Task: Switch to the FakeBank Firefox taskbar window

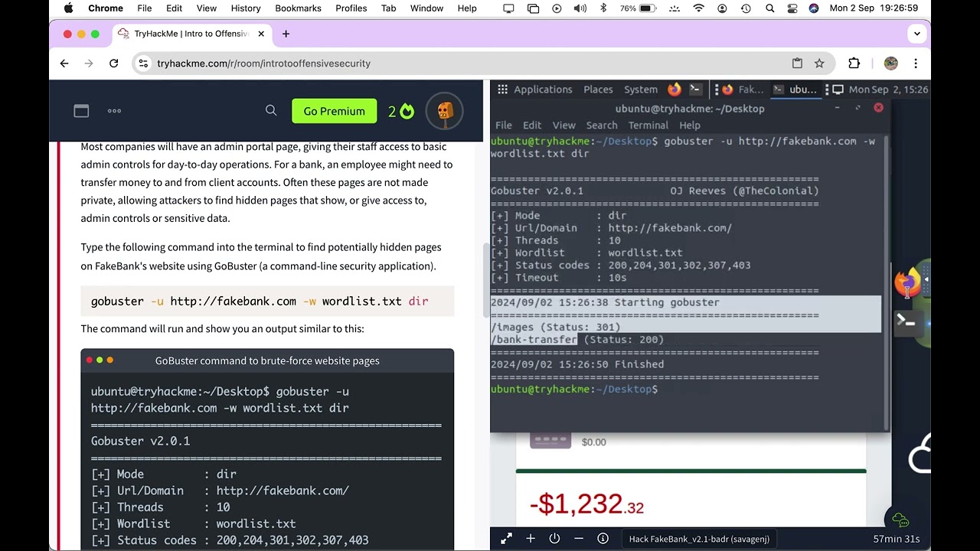Action: click(x=743, y=90)
